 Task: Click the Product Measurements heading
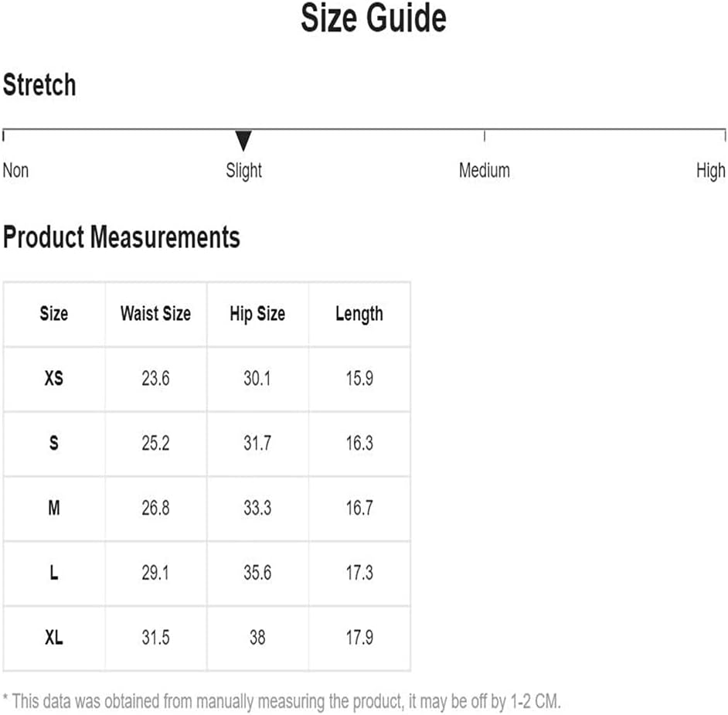click(121, 237)
